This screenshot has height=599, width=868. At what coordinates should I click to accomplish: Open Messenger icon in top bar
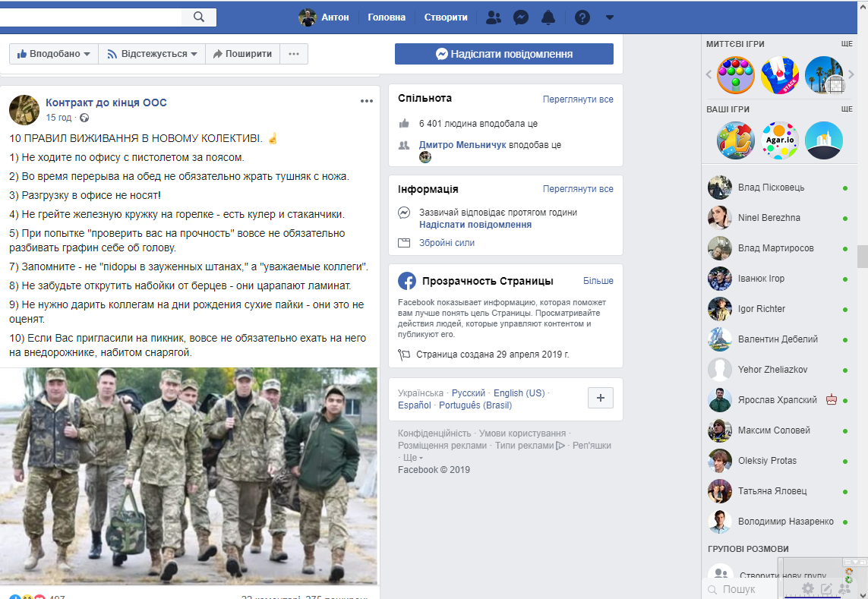pyautogui.click(x=520, y=17)
